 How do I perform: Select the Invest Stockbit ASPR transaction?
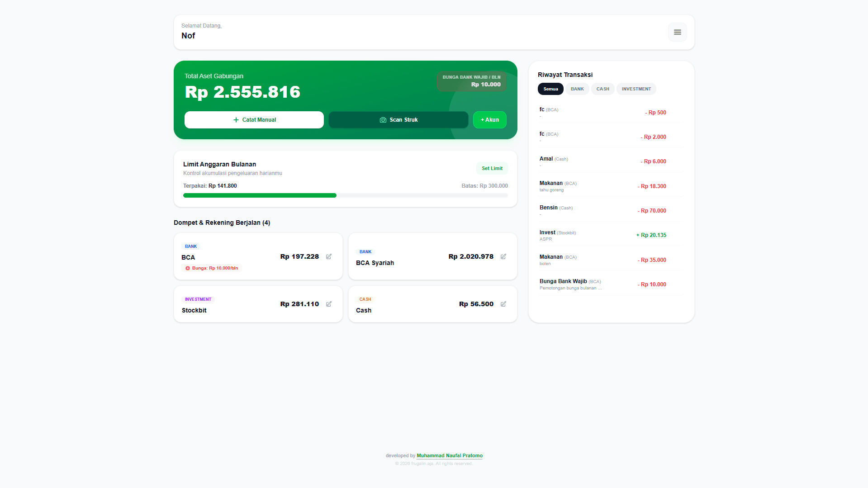coord(611,235)
